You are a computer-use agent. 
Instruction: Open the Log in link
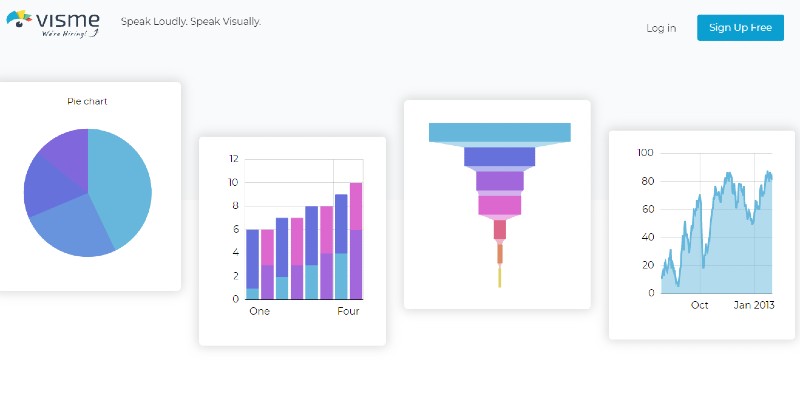(661, 28)
